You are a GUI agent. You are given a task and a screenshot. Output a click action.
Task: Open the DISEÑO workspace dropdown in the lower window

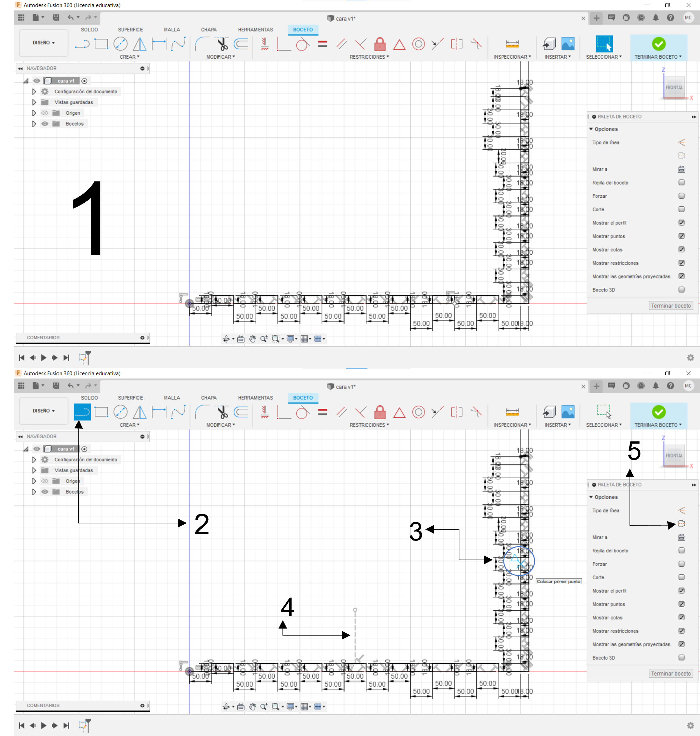click(43, 411)
